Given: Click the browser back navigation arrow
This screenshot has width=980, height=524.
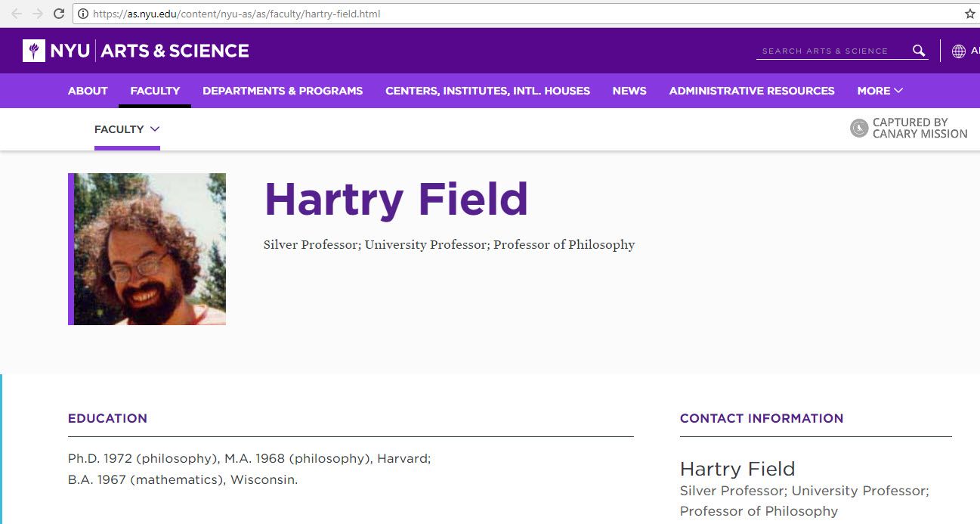Looking at the screenshot, I should pos(15,13).
